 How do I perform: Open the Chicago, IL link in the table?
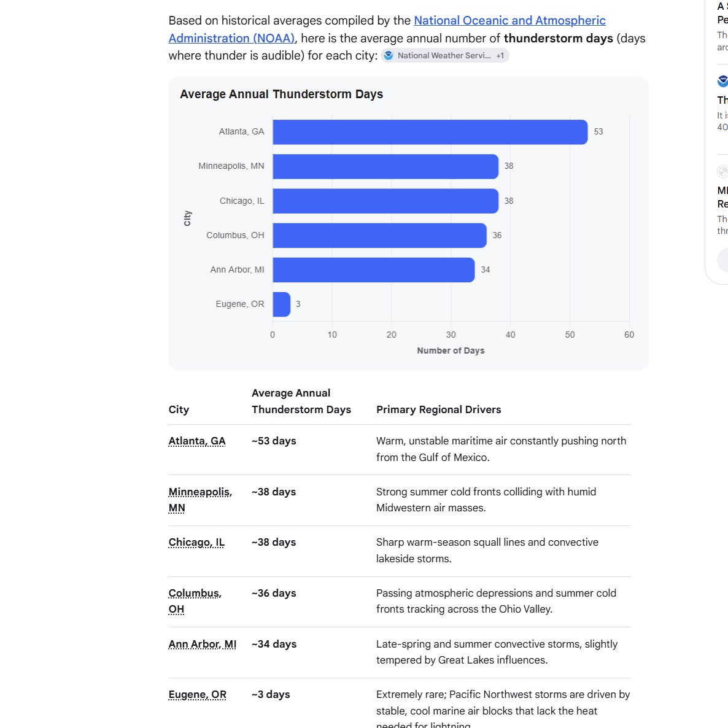[x=196, y=542]
